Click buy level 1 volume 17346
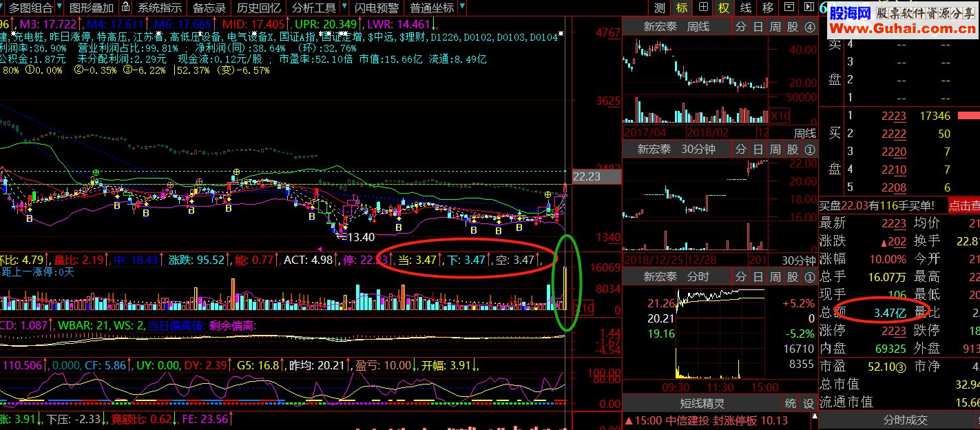The image size is (980, 430). click(935, 116)
